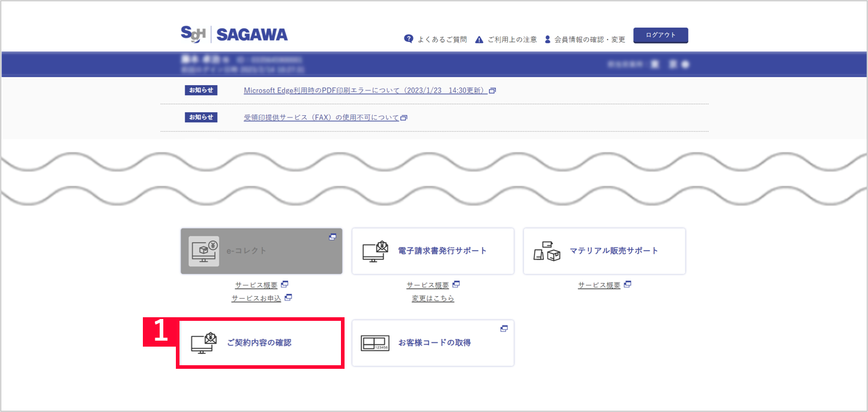
Task: Click the マテリアル販売サポート boxes icon
Action: 547,251
